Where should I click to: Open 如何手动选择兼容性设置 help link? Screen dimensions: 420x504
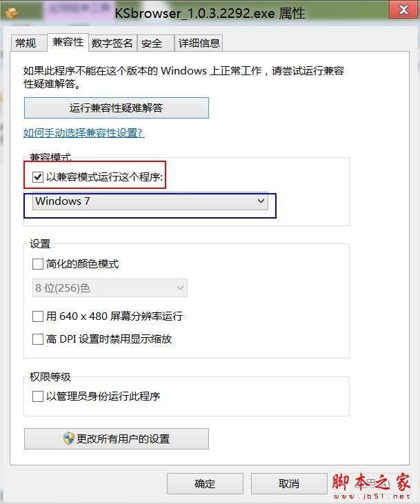[83, 133]
